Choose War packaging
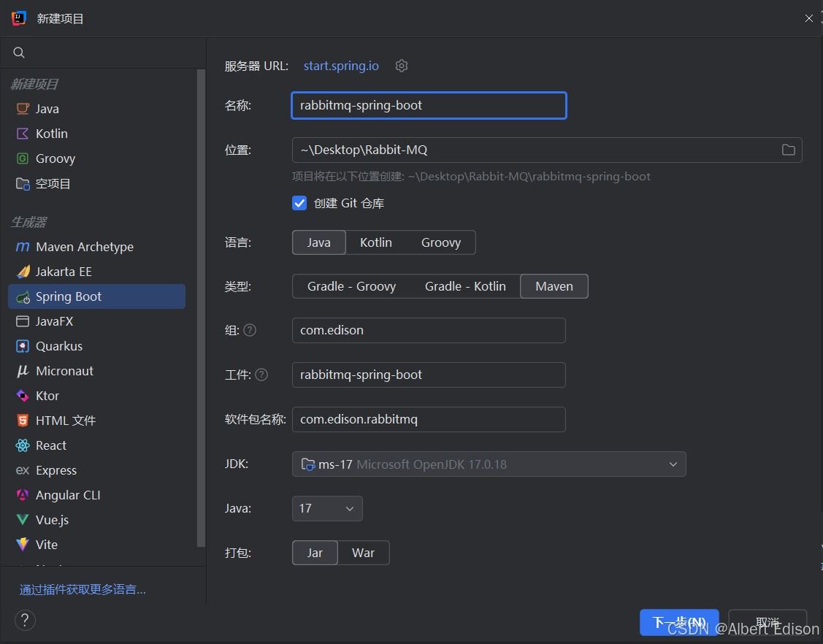 click(363, 553)
